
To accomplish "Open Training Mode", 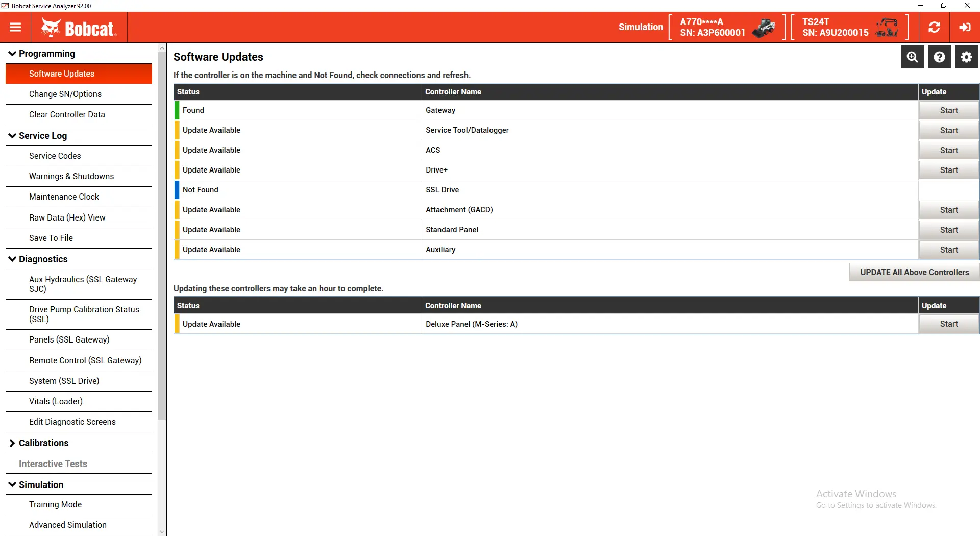I will pos(79,504).
